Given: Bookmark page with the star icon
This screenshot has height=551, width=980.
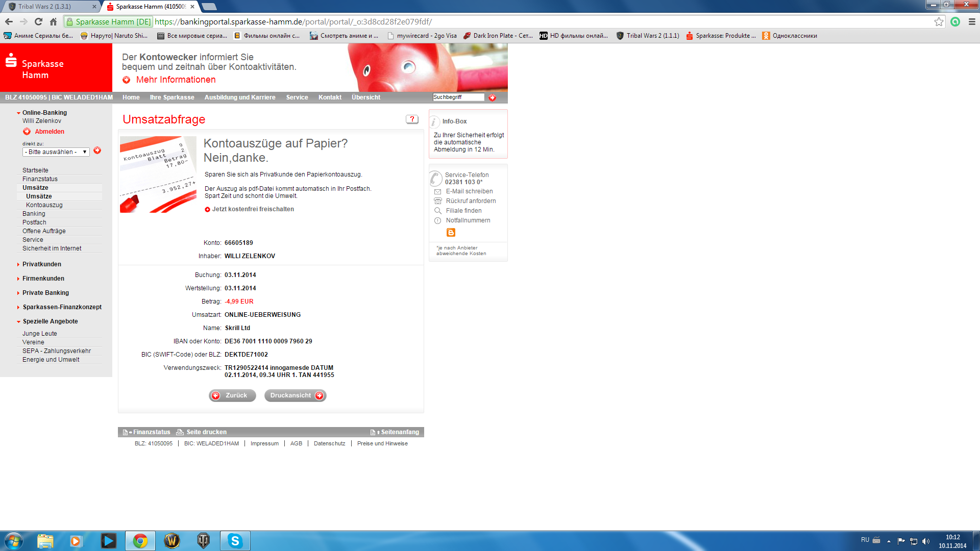Looking at the screenshot, I should [x=939, y=21].
